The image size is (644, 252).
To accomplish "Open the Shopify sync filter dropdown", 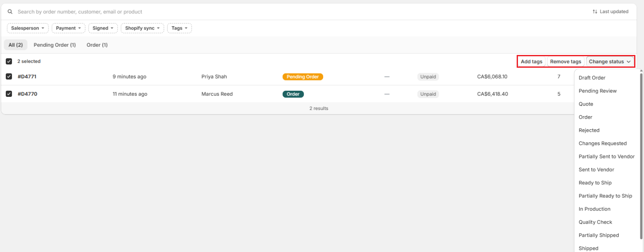I will coord(143,28).
